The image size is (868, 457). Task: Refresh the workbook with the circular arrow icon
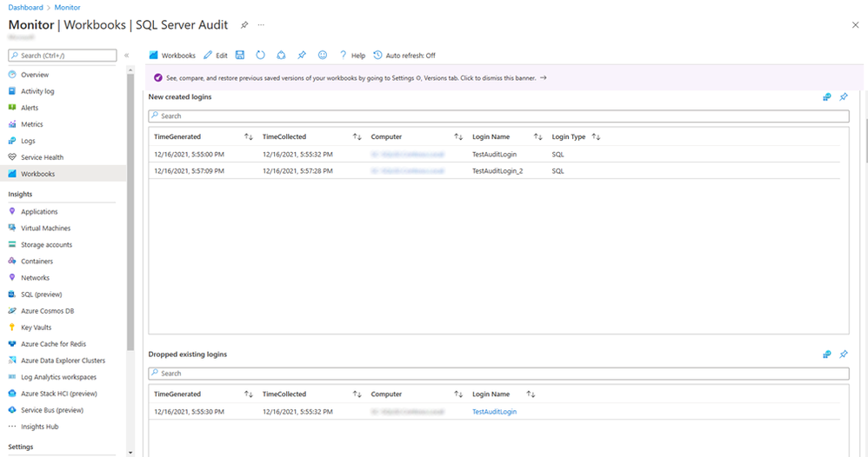pyautogui.click(x=260, y=55)
